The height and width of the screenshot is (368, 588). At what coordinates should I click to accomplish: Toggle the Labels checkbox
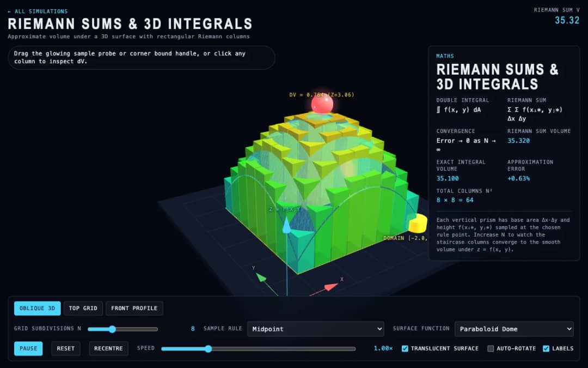pos(546,348)
